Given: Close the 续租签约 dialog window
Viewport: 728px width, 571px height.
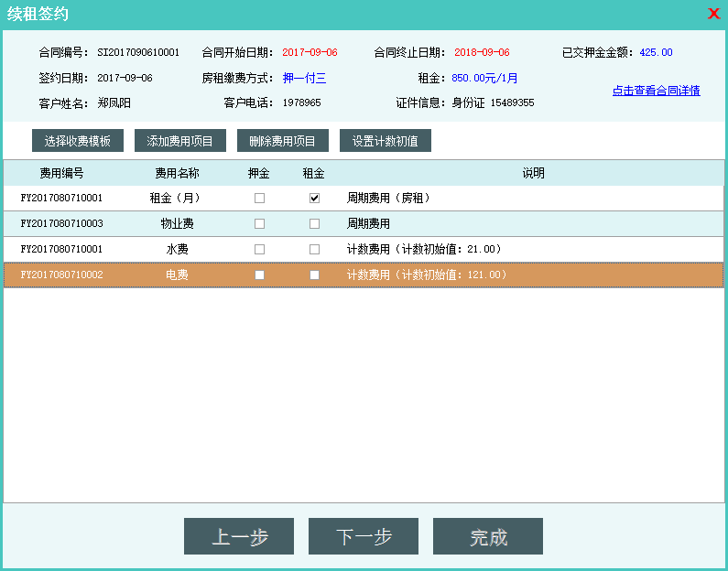Looking at the screenshot, I should click(x=713, y=14).
